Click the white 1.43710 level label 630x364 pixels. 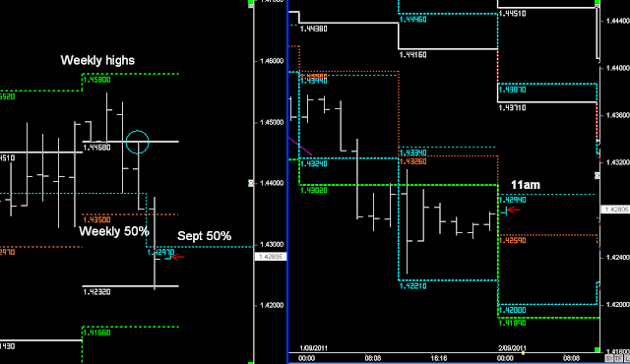(512, 107)
